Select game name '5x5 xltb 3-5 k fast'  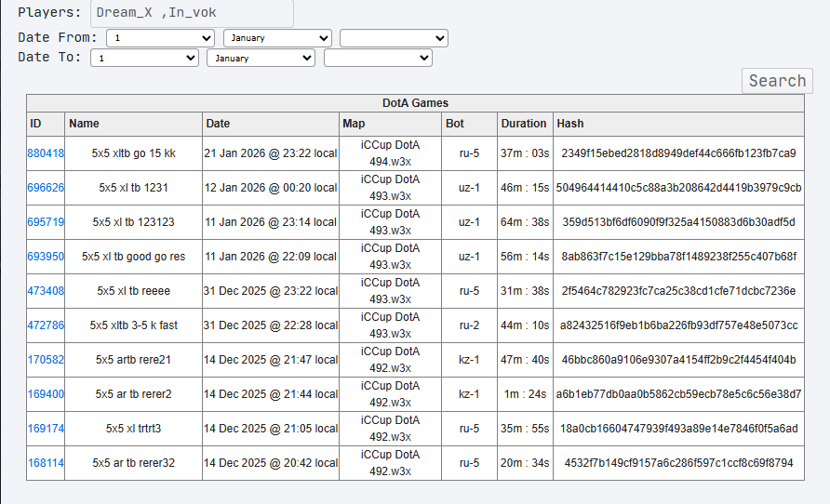tap(133, 325)
